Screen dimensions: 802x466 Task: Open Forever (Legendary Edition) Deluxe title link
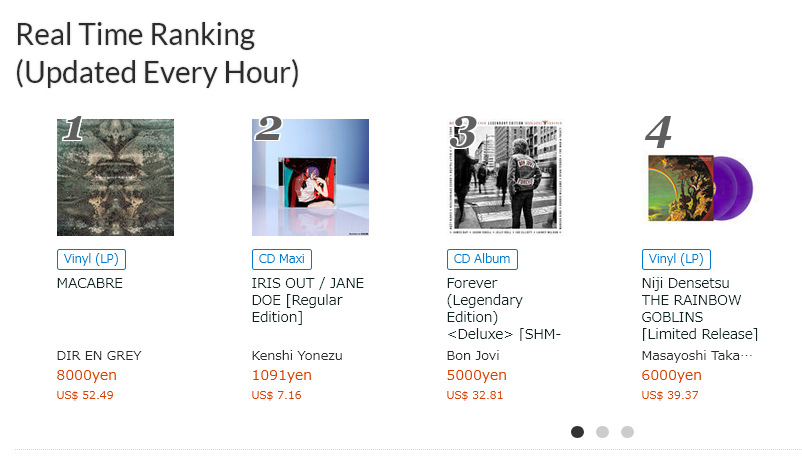click(x=502, y=308)
